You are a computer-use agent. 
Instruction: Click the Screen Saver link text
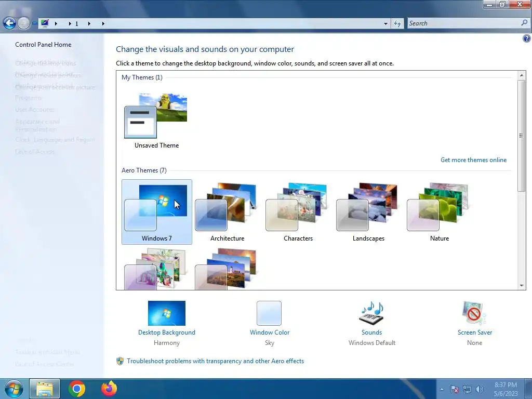(x=475, y=332)
